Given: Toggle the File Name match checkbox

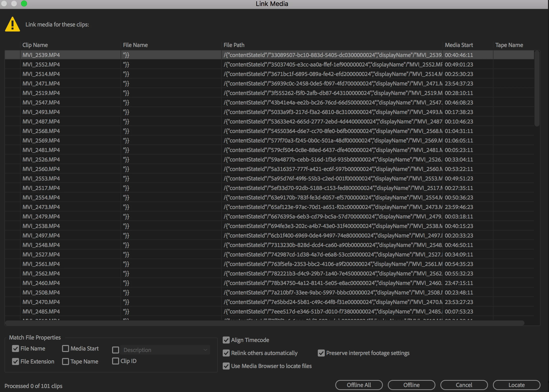Looking at the screenshot, I should click(16, 348).
